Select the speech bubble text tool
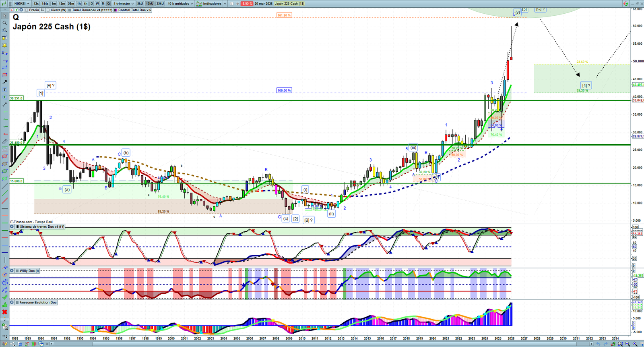The height and width of the screenshot is (347, 644). pyautogui.click(x=4, y=97)
